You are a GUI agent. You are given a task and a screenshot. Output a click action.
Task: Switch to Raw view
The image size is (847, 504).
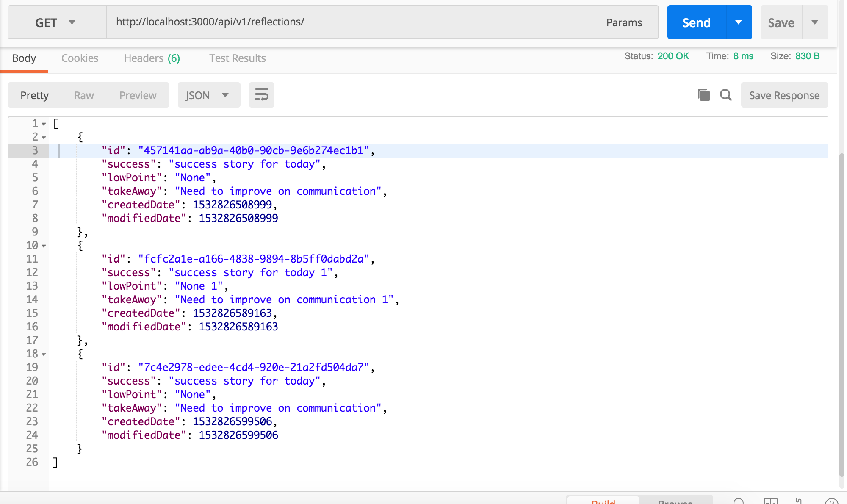click(84, 95)
